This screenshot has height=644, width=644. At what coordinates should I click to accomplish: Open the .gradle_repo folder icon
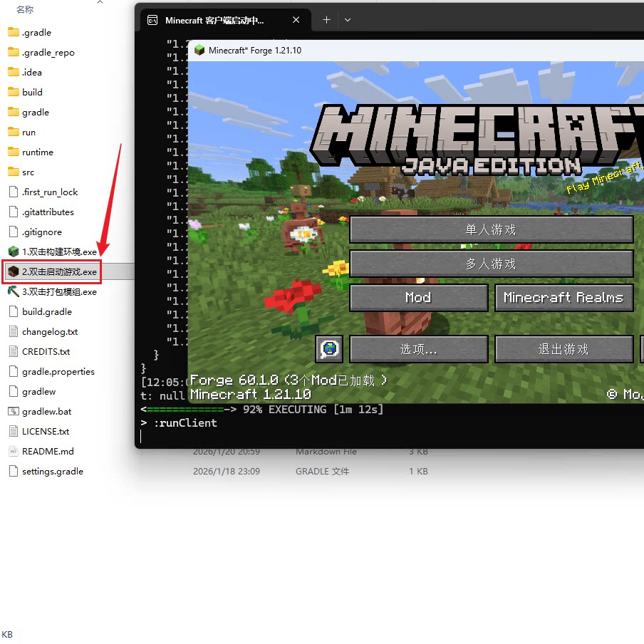13,52
